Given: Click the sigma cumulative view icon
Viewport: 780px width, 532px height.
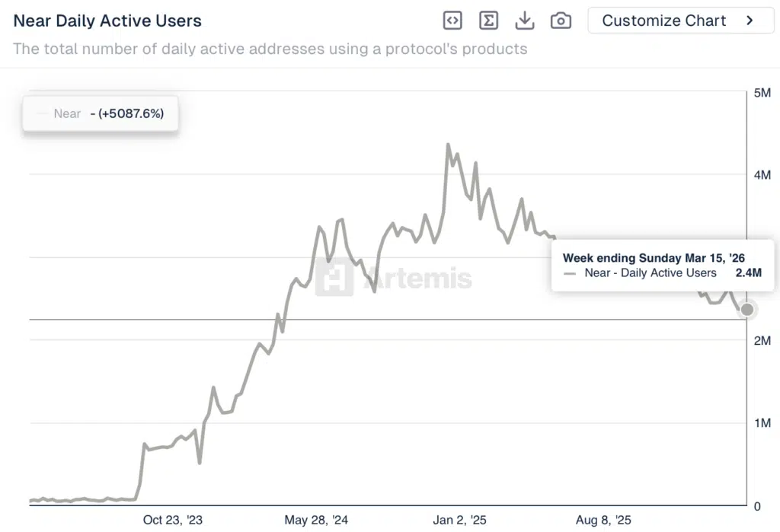Looking at the screenshot, I should point(488,21).
